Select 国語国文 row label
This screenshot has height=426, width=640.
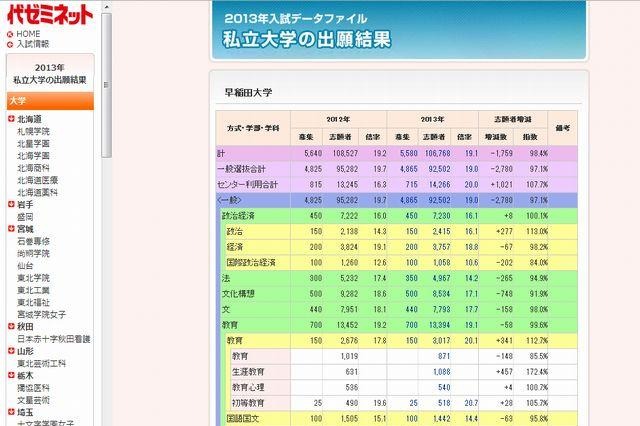243,418
